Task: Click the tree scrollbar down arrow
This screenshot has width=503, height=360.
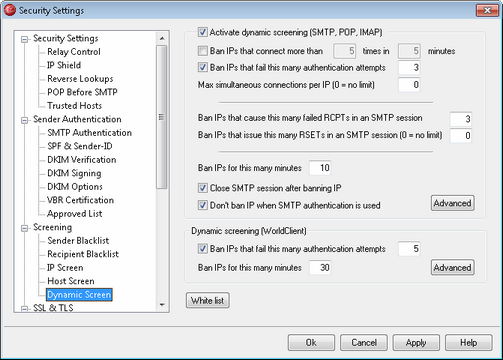Action: click(162, 305)
